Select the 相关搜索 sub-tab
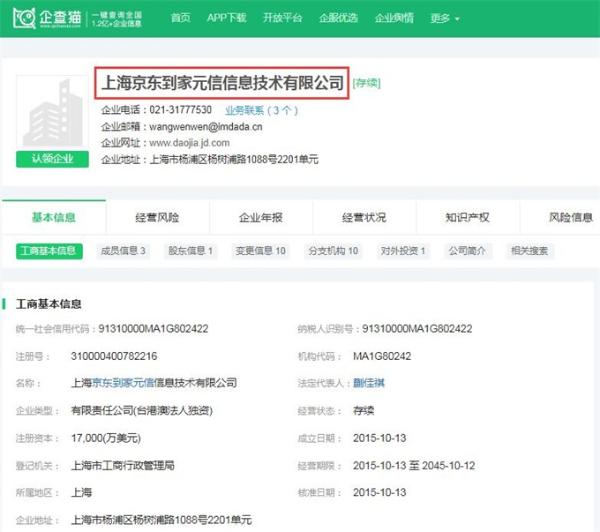 click(x=530, y=251)
